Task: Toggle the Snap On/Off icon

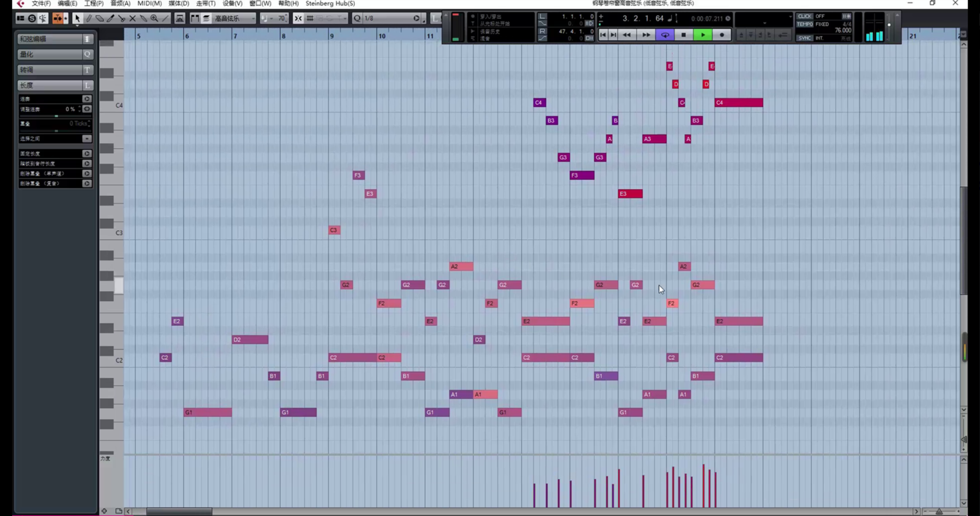Action: click(x=298, y=18)
